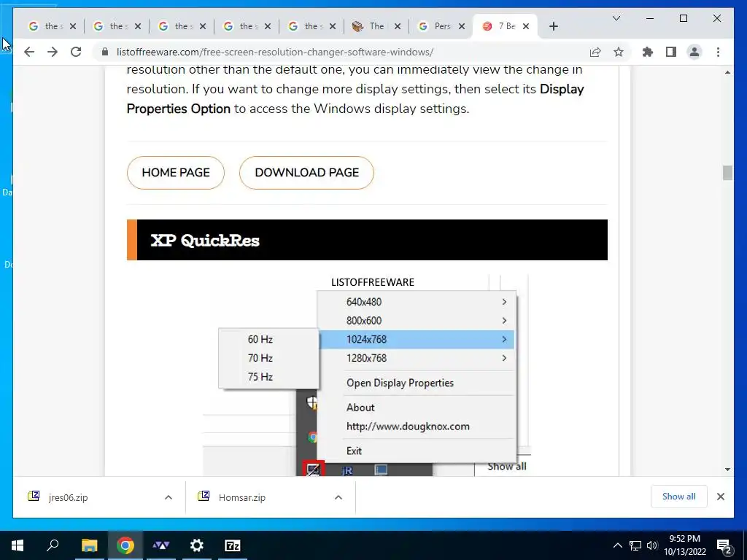The height and width of the screenshot is (560, 747).
Task: Click Show all downloads button
Action: [x=679, y=497]
